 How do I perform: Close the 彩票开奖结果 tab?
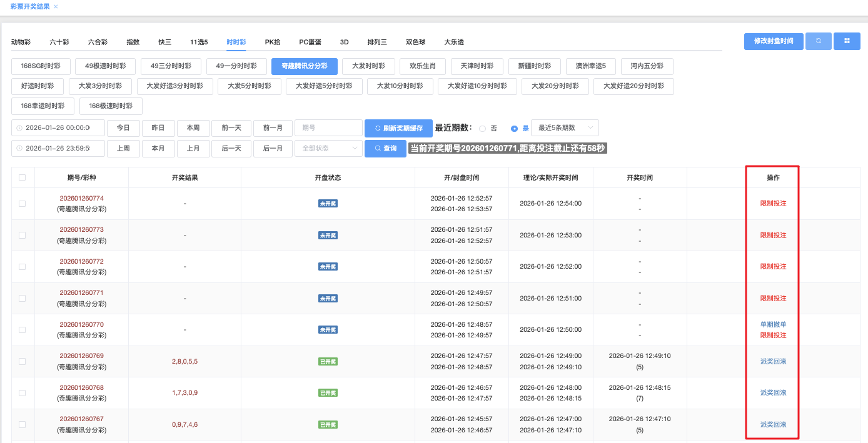point(56,6)
